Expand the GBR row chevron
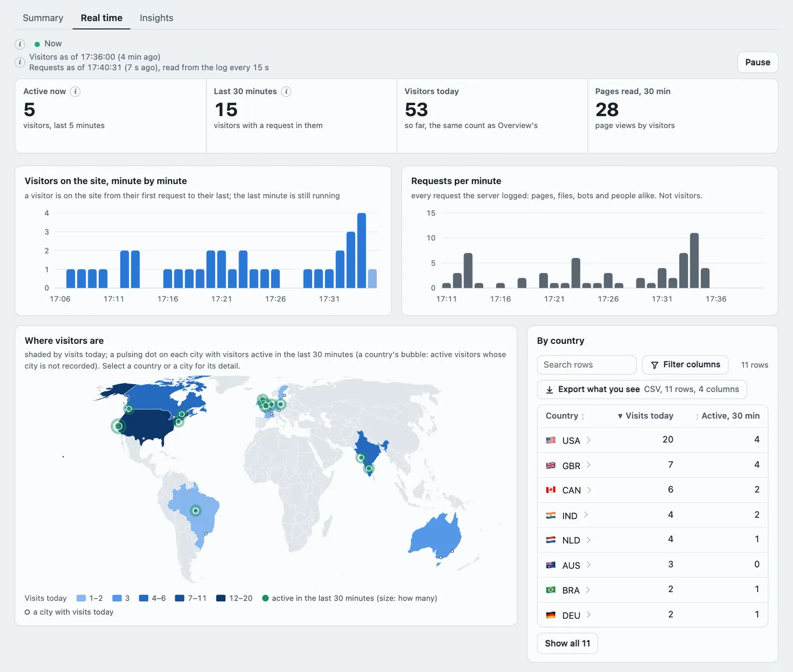This screenshot has height=672, width=793. click(589, 465)
